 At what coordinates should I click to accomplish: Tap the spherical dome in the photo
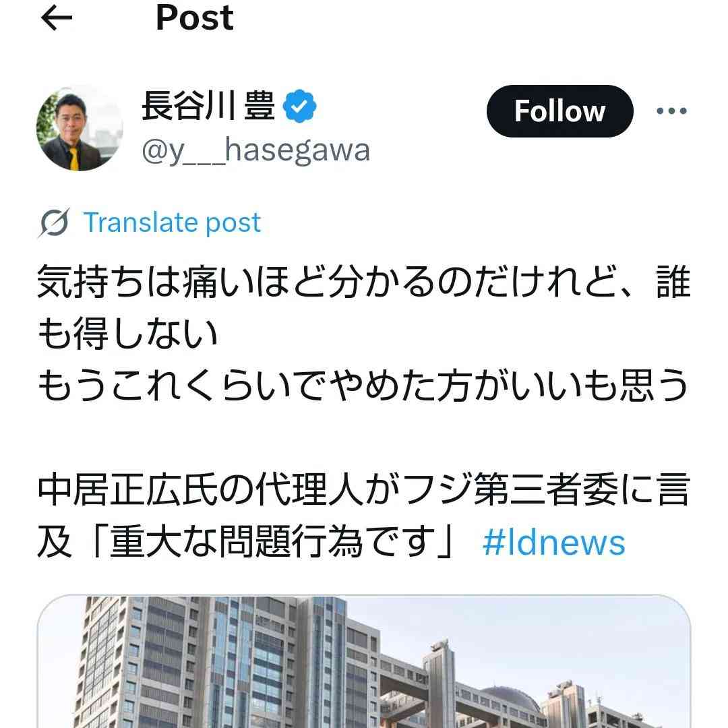click(511, 701)
